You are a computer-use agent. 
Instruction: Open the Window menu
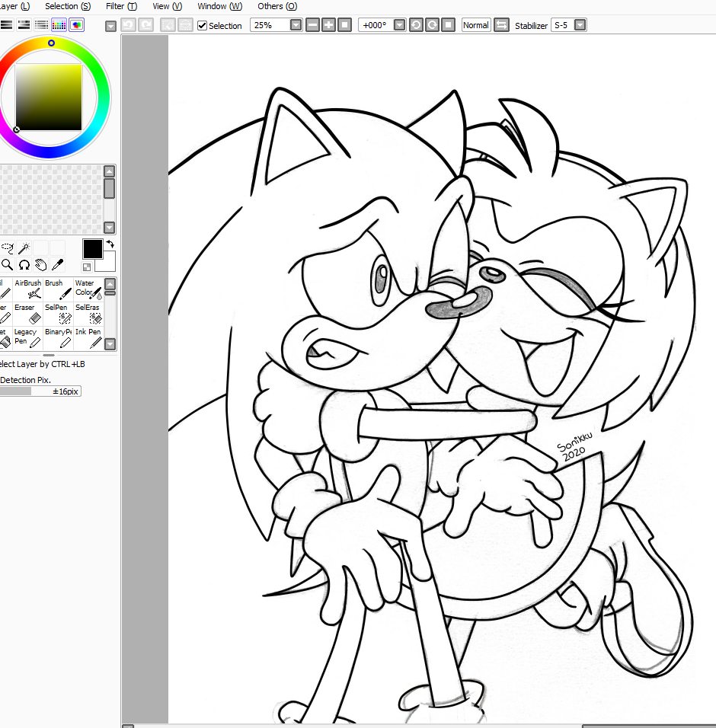click(219, 6)
